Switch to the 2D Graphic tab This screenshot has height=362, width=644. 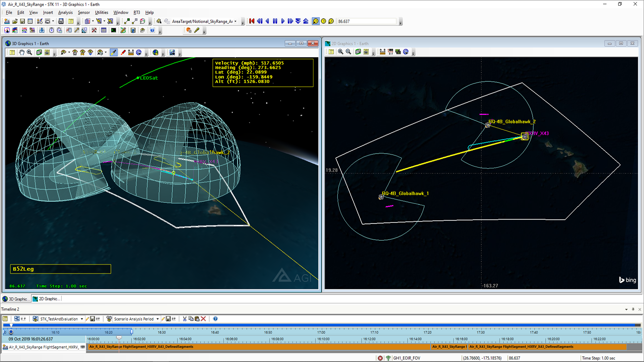click(47, 299)
